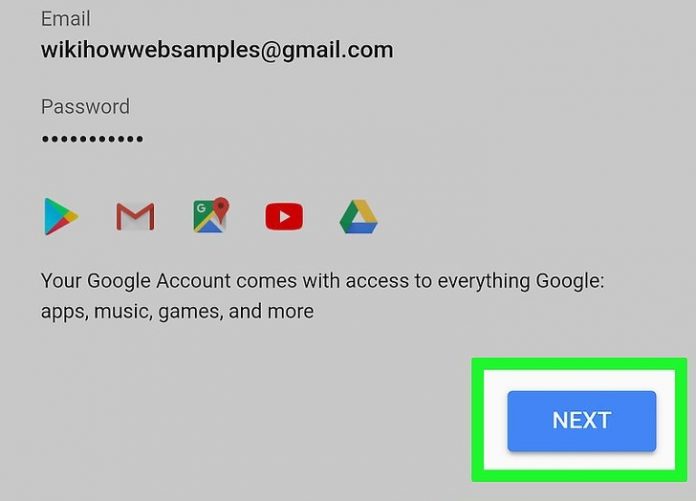Click the 'apps, music, games, and more' text
Viewport: 696px width, 501px height.
pos(177,312)
